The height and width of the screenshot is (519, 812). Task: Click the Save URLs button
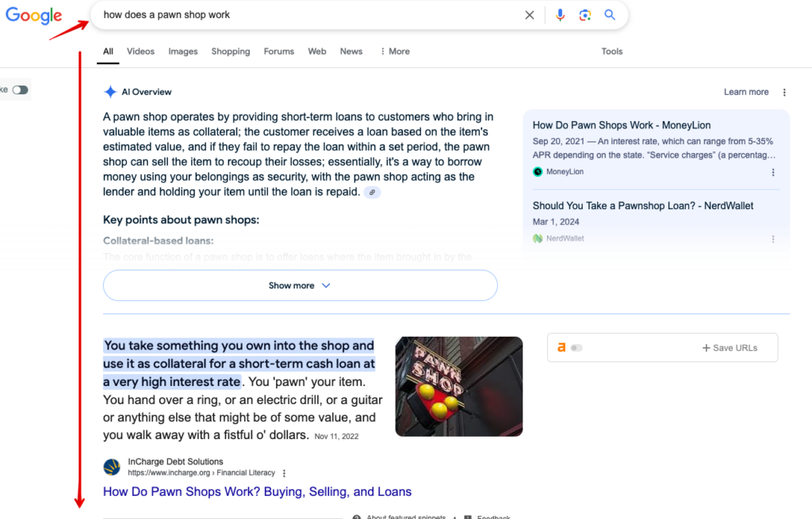[x=730, y=348]
